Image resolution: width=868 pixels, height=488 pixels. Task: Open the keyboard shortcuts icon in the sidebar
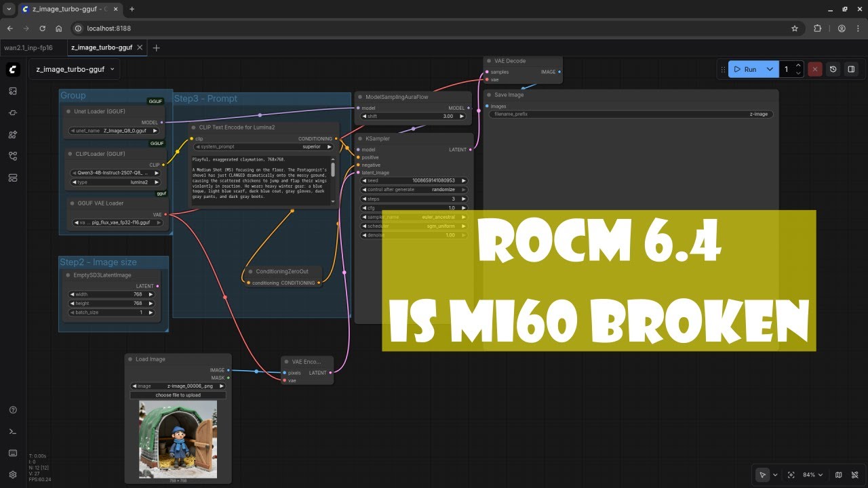[x=13, y=453]
